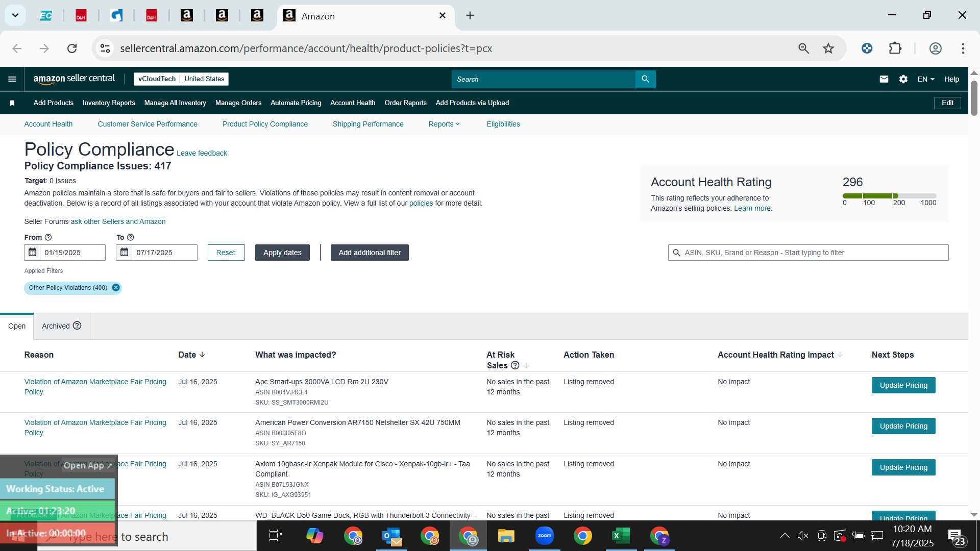Click the From date input field
980x551 pixels.
pyautogui.click(x=72, y=253)
